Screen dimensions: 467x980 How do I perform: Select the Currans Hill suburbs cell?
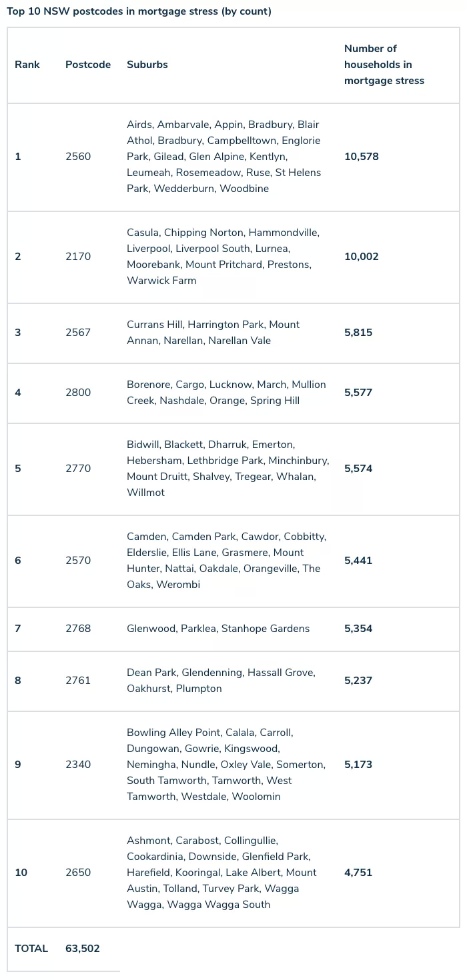pyautogui.click(x=213, y=333)
